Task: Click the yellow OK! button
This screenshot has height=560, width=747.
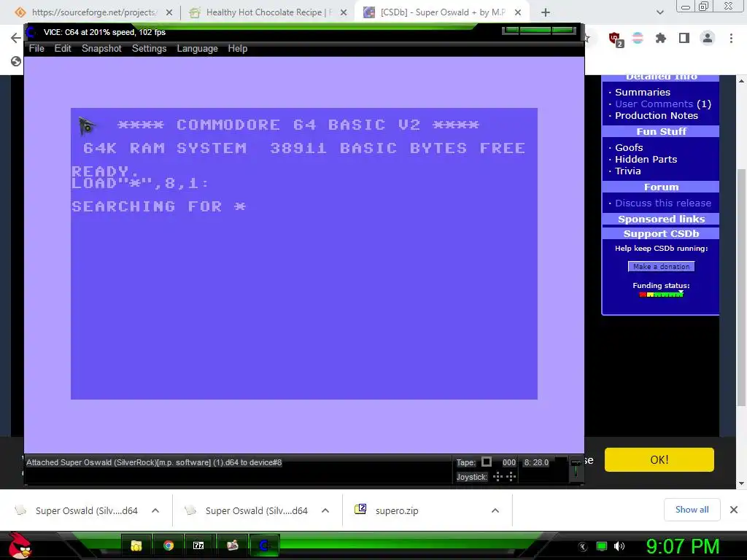Action: 659,459
